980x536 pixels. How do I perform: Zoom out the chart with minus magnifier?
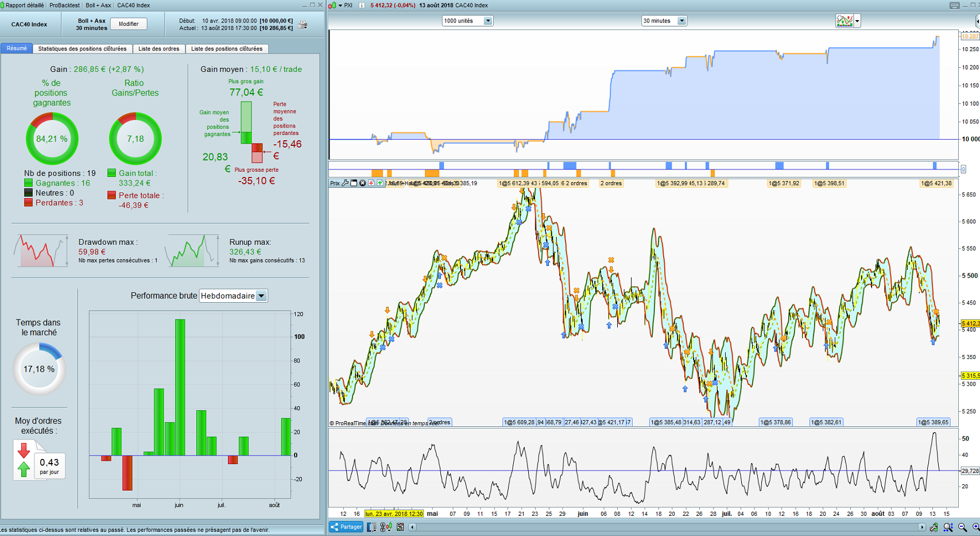point(962,527)
